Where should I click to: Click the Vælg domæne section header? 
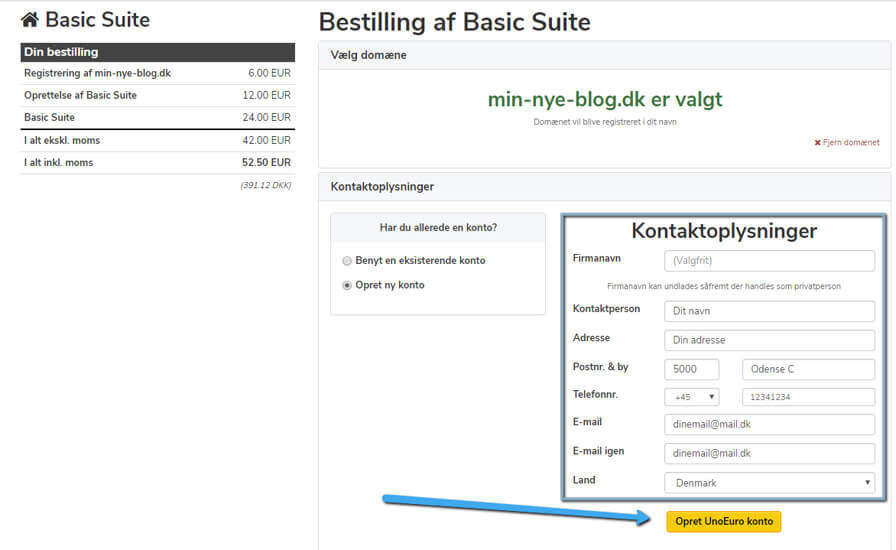(605, 55)
